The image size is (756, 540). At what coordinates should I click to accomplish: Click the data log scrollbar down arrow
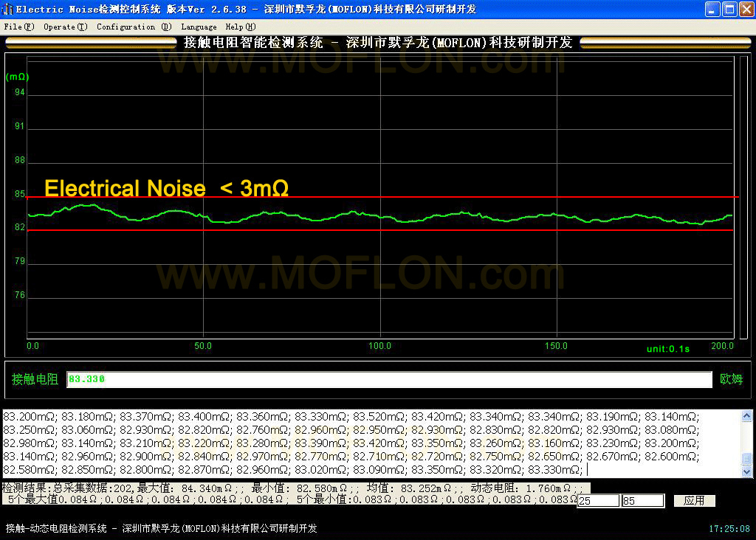[x=746, y=472]
